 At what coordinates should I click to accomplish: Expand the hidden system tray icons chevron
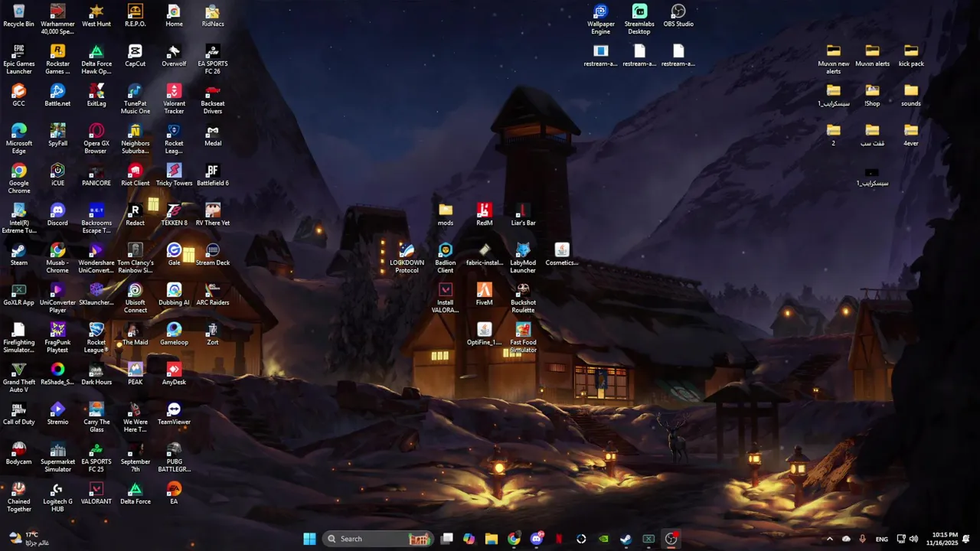tap(829, 539)
